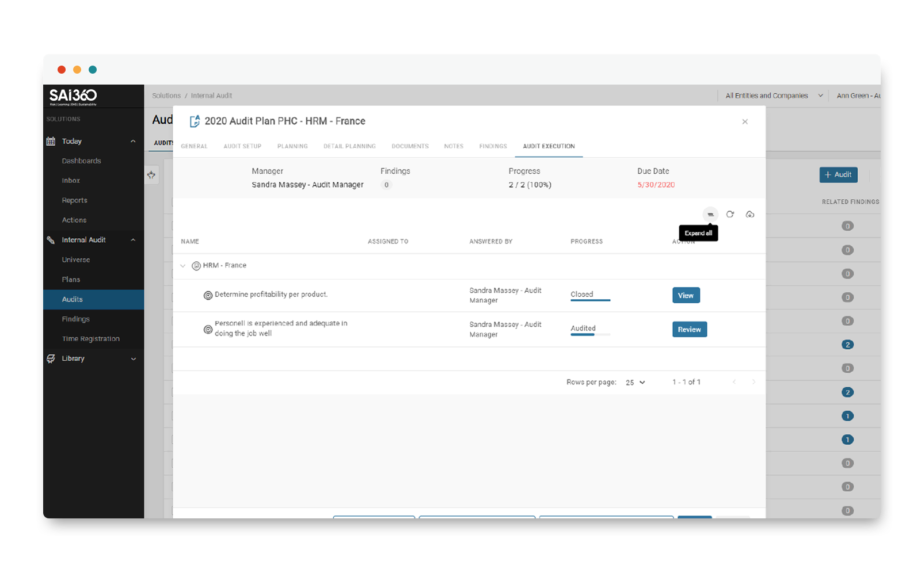Click the Expand all icon

click(x=710, y=215)
